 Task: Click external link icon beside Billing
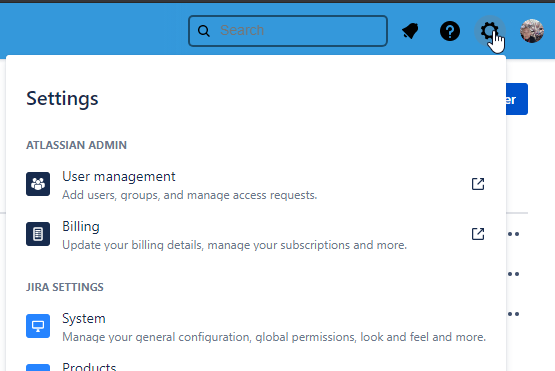pyautogui.click(x=478, y=234)
